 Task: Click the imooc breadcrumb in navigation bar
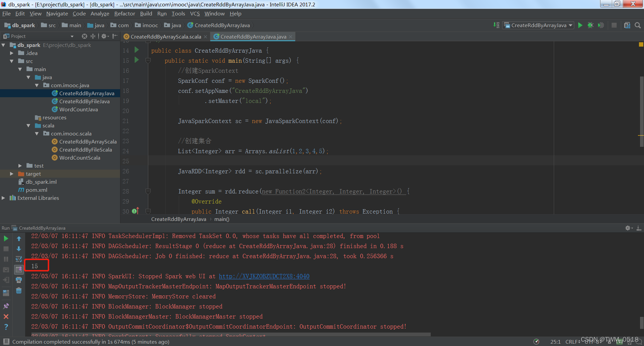pos(147,25)
